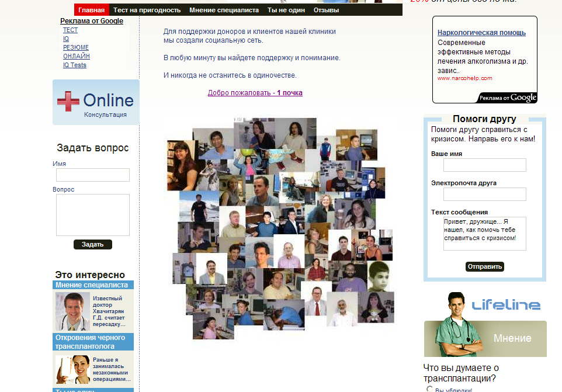Read Раньше я занималась незаконными операциями teaser
The image size is (562, 392).
tap(112, 369)
